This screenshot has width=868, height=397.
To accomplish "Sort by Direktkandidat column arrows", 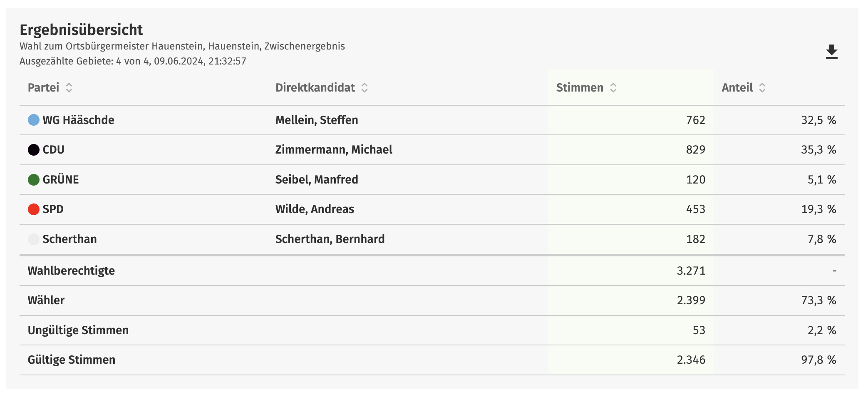I will [x=365, y=88].
